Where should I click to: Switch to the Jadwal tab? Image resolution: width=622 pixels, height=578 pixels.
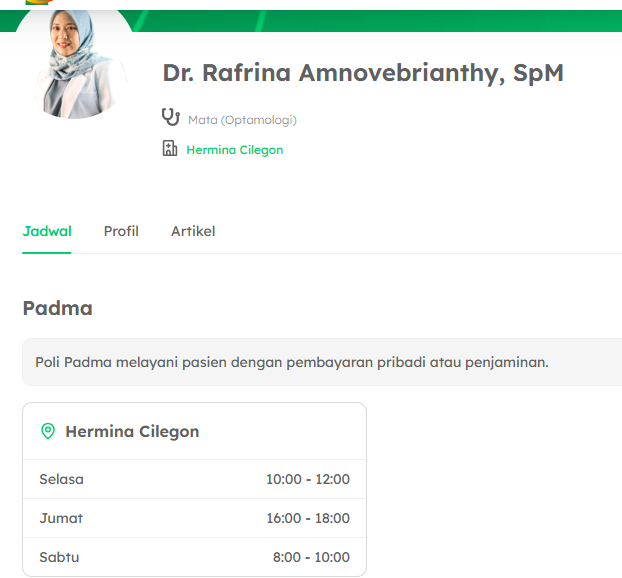[x=47, y=231]
